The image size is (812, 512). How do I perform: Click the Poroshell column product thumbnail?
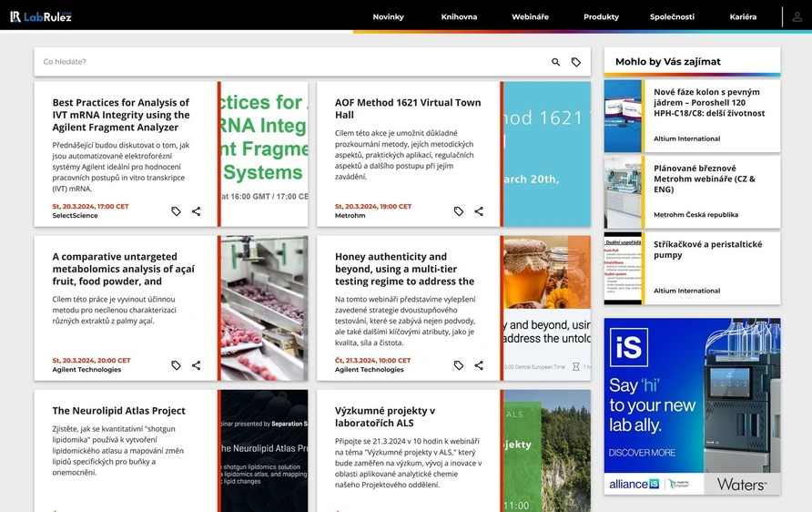pyautogui.click(x=623, y=116)
